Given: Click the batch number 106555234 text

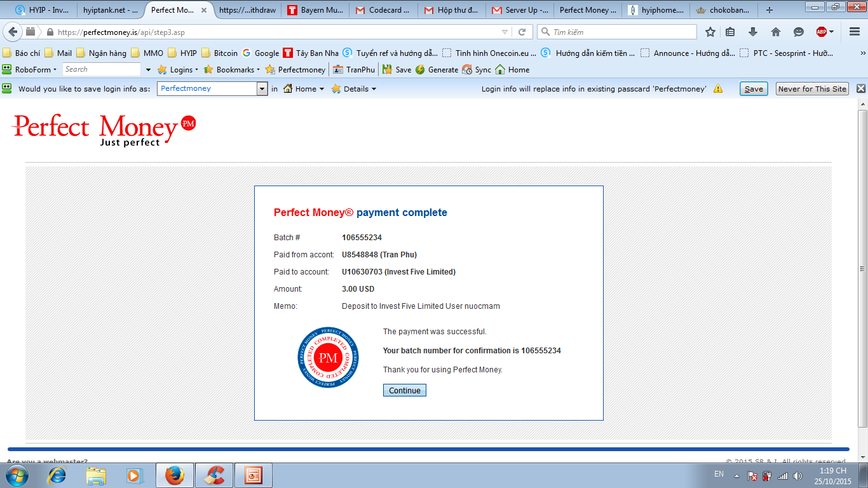Looking at the screenshot, I should pyautogui.click(x=362, y=238).
